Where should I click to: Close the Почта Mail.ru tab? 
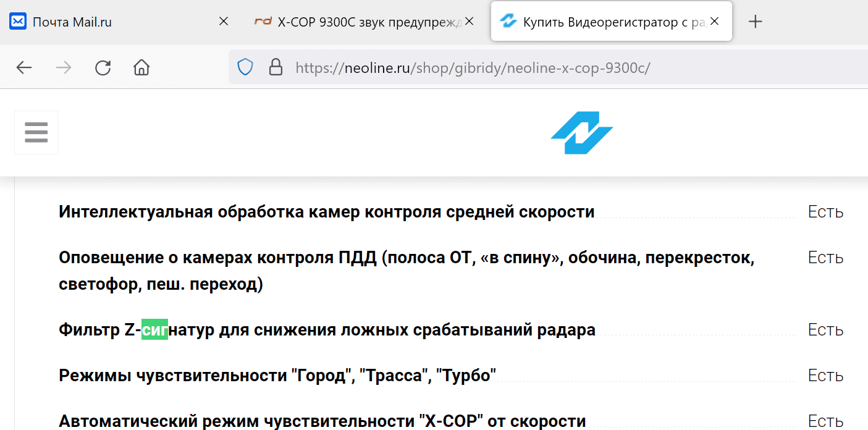(x=224, y=22)
